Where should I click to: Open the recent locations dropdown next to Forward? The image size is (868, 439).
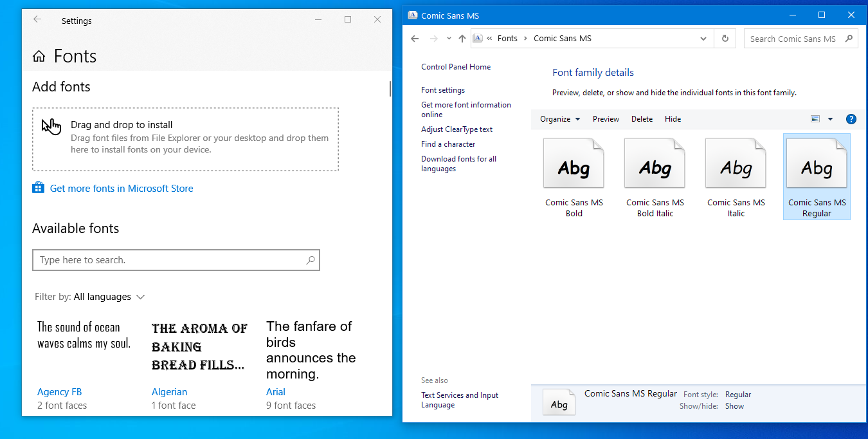coord(449,39)
